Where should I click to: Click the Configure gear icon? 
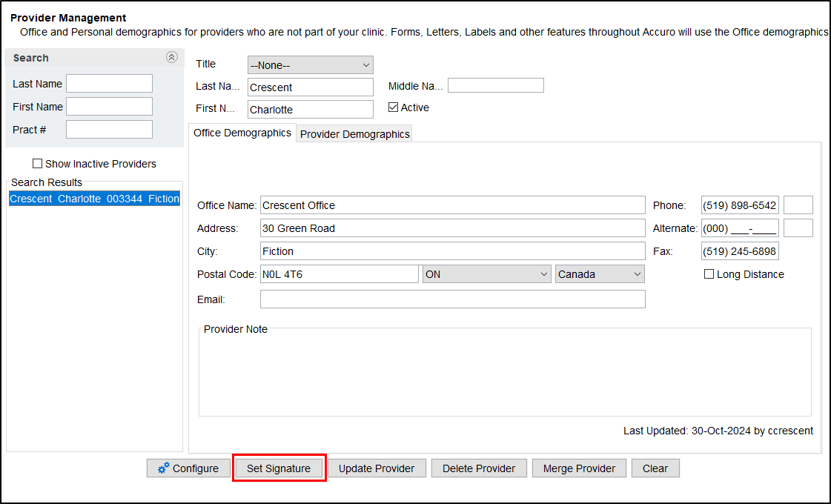pyautogui.click(x=164, y=468)
